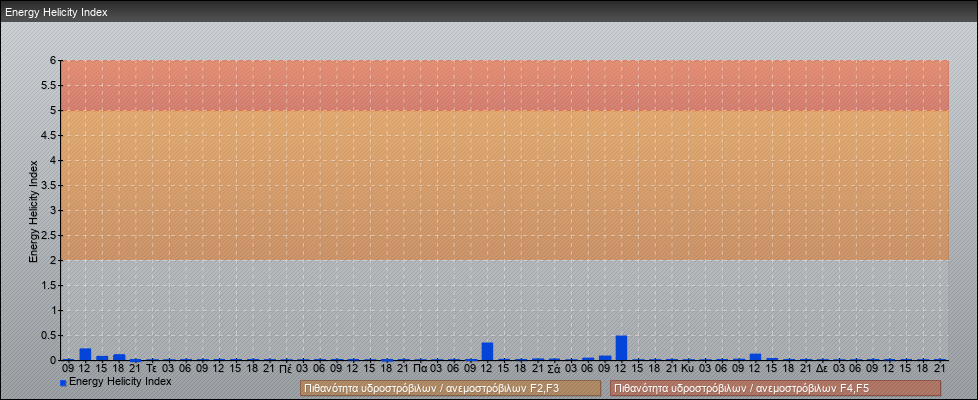The height and width of the screenshot is (400, 978).
Task: Click the vertical Energy Helicity Index axis title
Action: (x=34, y=211)
